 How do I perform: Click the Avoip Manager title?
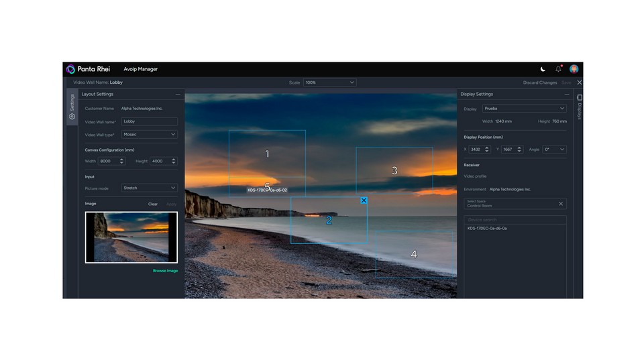click(x=140, y=69)
